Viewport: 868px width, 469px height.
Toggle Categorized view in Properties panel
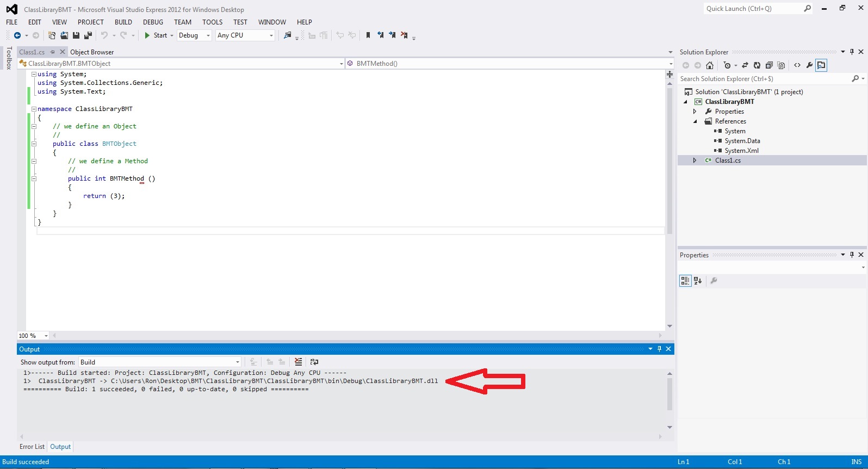tap(685, 281)
